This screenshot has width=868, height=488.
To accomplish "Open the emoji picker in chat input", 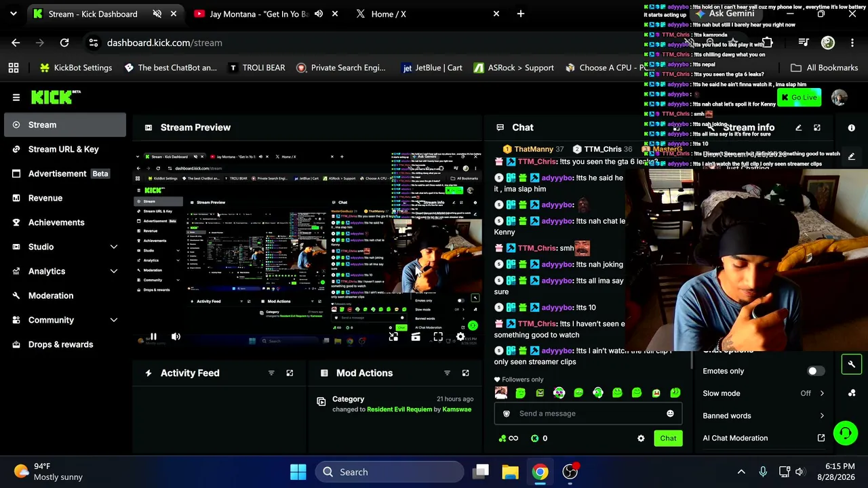I will point(670,413).
